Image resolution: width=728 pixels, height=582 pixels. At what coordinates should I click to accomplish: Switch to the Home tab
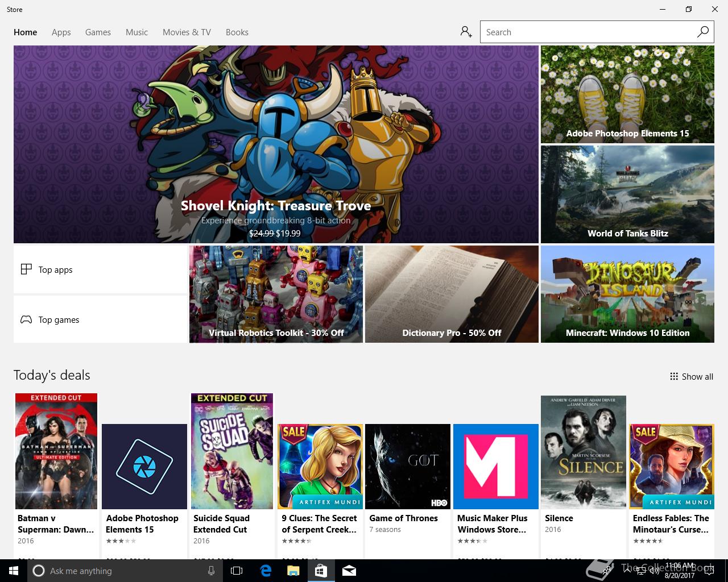[26, 32]
